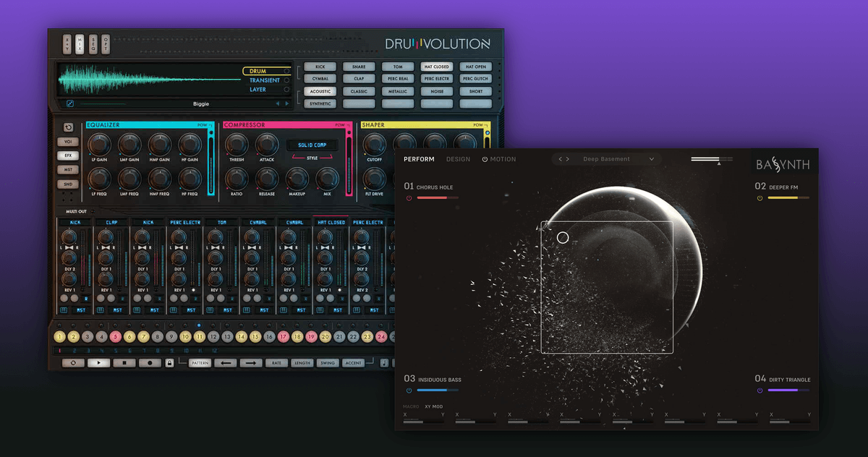Disable the 03 Insidious Bass layer power
Image resolution: width=868 pixels, height=457 pixels.
tap(409, 390)
